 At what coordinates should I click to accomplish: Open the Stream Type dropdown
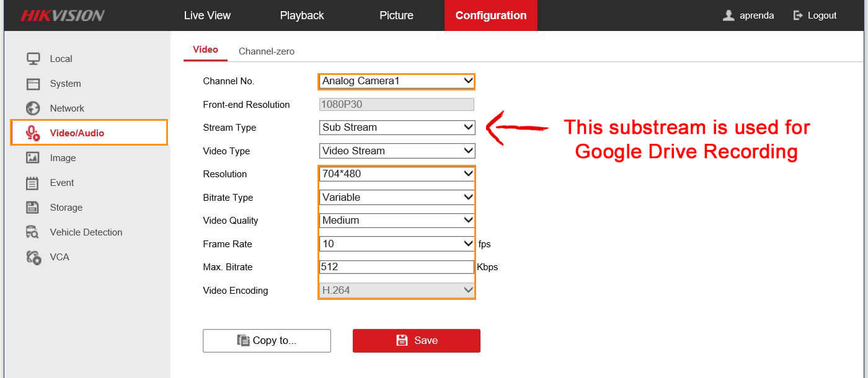tap(397, 128)
